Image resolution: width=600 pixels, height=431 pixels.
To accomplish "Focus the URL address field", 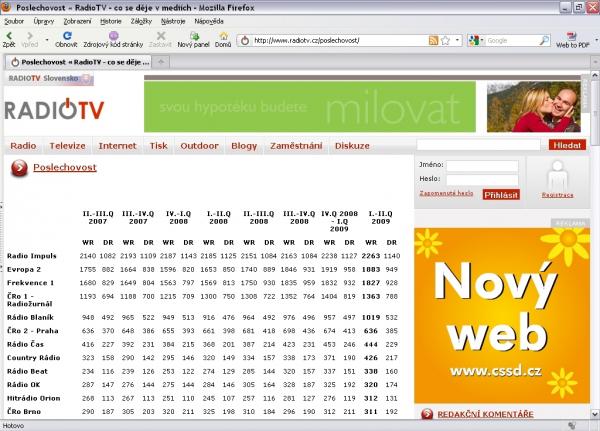I will click(340, 40).
